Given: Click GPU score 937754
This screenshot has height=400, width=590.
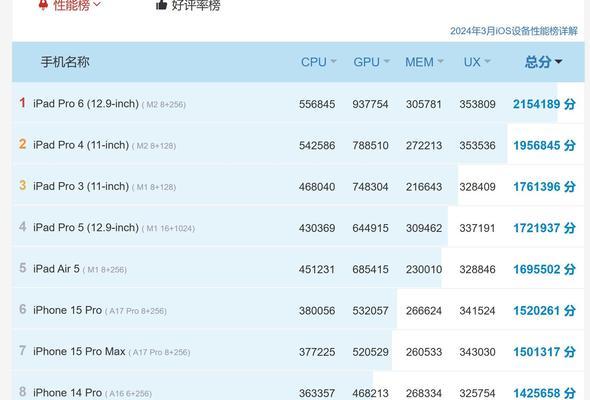Looking at the screenshot, I should (370, 104).
